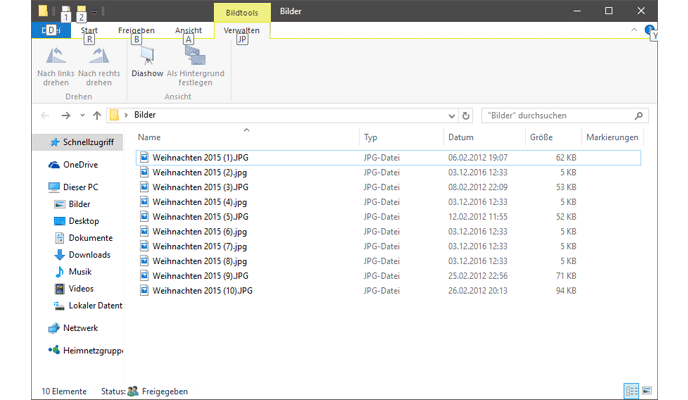Open the Ansicht ribbon tab
Screen dimensions: 688x400
coord(188,31)
